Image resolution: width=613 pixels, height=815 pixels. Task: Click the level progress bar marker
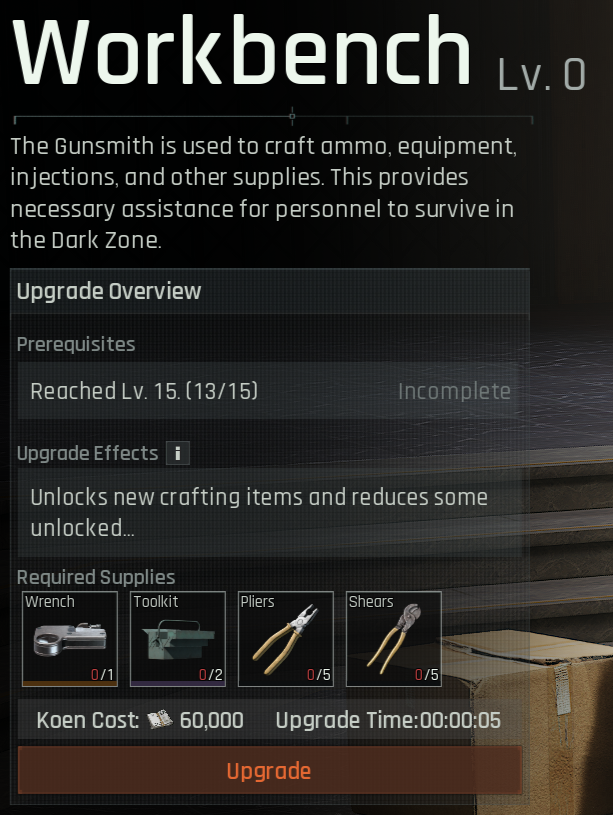[x=292, y=116]
